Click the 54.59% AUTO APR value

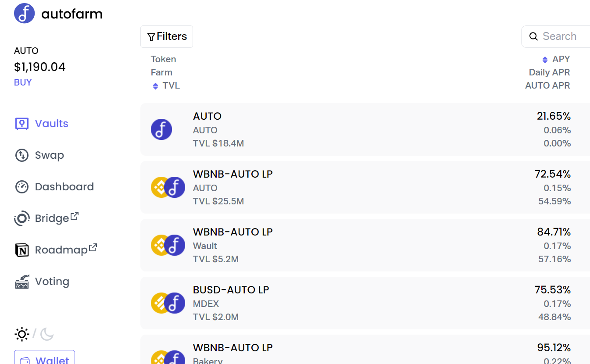coord(555,201)
